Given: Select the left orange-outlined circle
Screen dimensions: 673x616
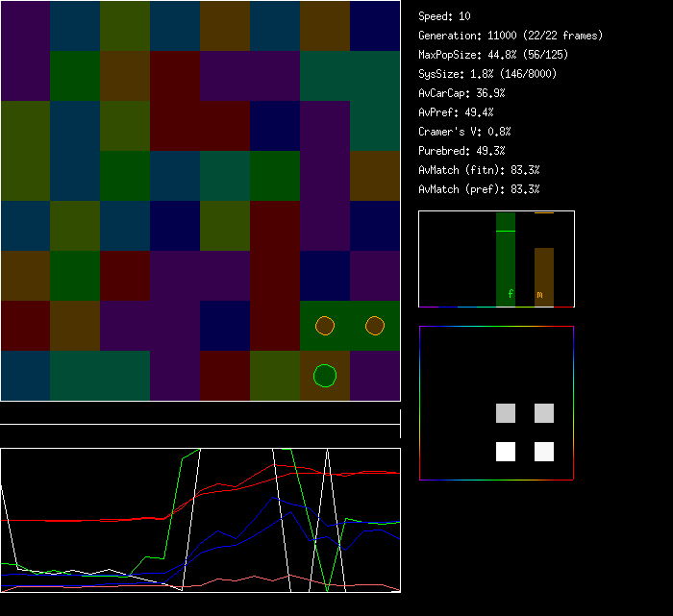Looking at the screenshot, I should (x=325, y=326).
